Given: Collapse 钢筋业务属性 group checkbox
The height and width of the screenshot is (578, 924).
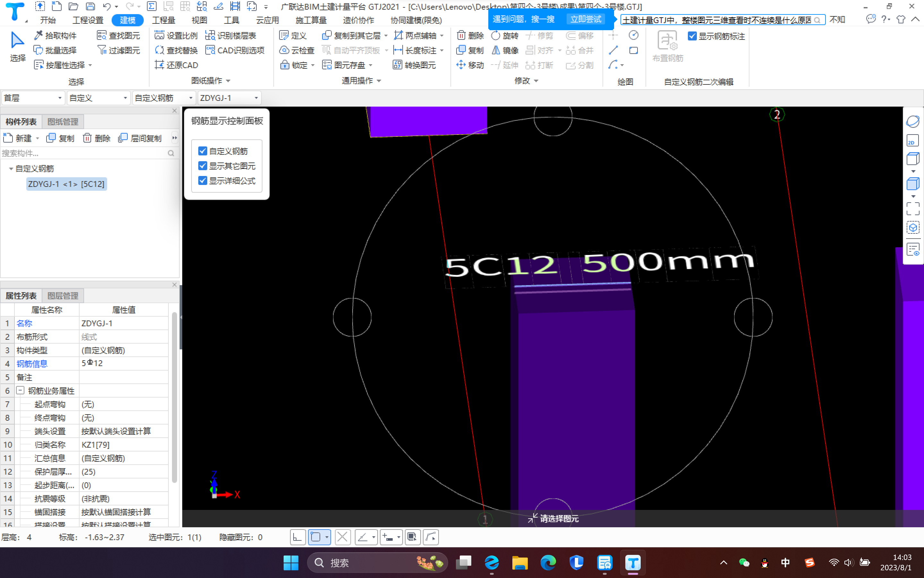Looking at the screenshot, I should point(20,390).
